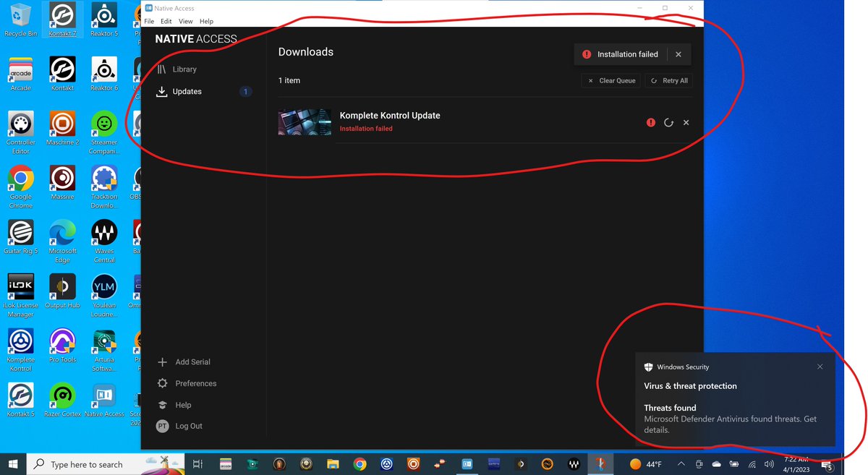Screen dimensions: 868x475
Task: Click the red error icon for Komplete Kontrol Update
Action: point(651,123)
